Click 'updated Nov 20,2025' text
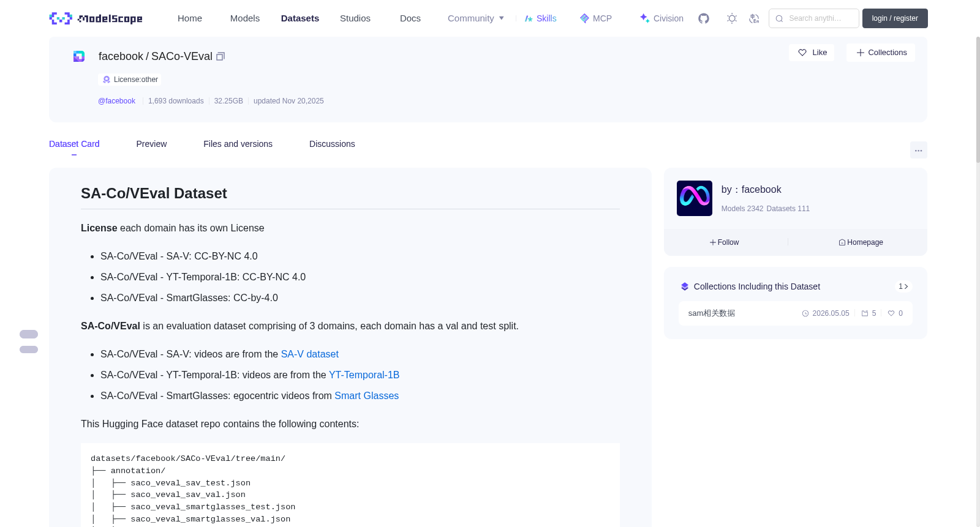 (x=288, y=101)
